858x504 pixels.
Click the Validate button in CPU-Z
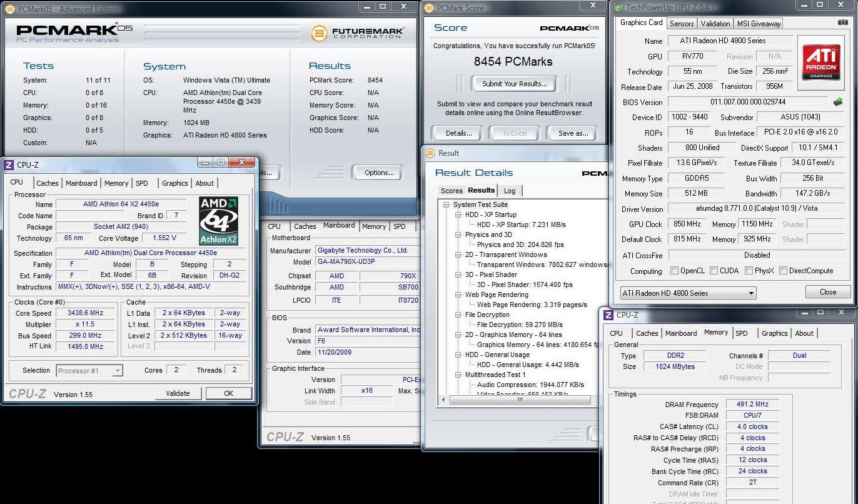(x=178, y=393)
